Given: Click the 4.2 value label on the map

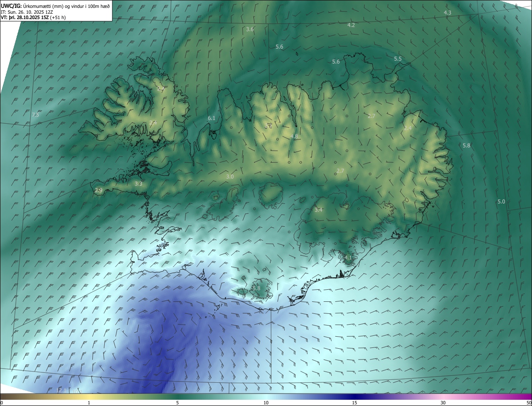Looking at the screenshot, I should click(x=351, y=25).
